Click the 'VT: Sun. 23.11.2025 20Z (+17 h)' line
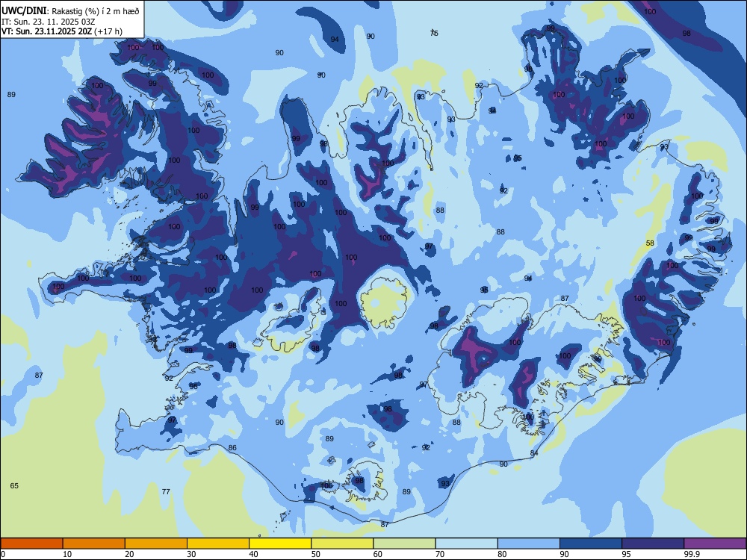Viewport: 747px width, 560px height. (x=62, y=31)
